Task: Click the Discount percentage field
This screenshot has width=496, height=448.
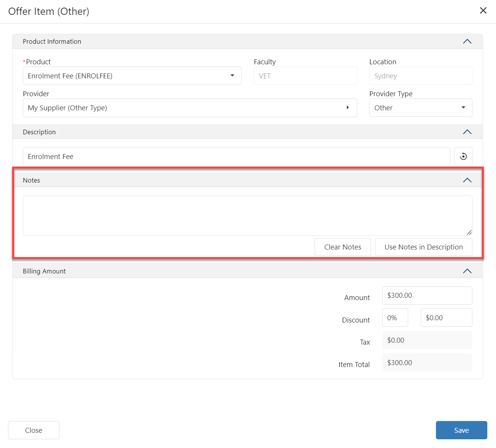Action: click(x=395, y=318)
